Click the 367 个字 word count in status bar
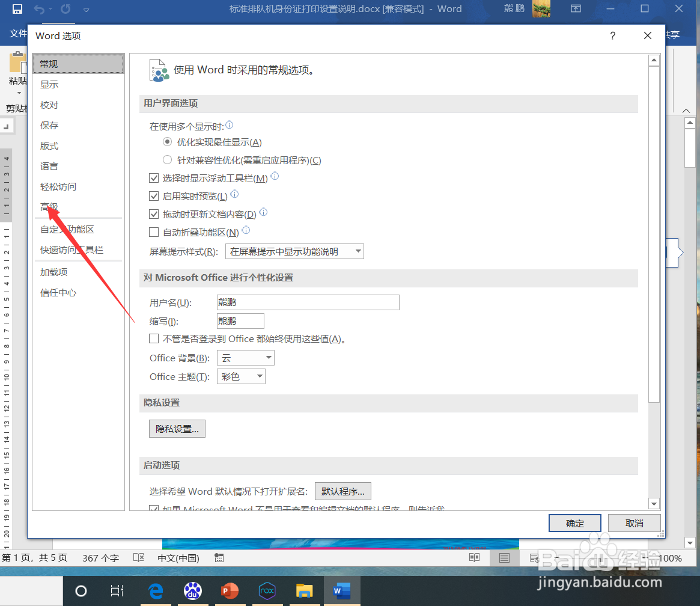Image resolution: width=700 pixels, height=606 pixels. (x=100, y=558)
